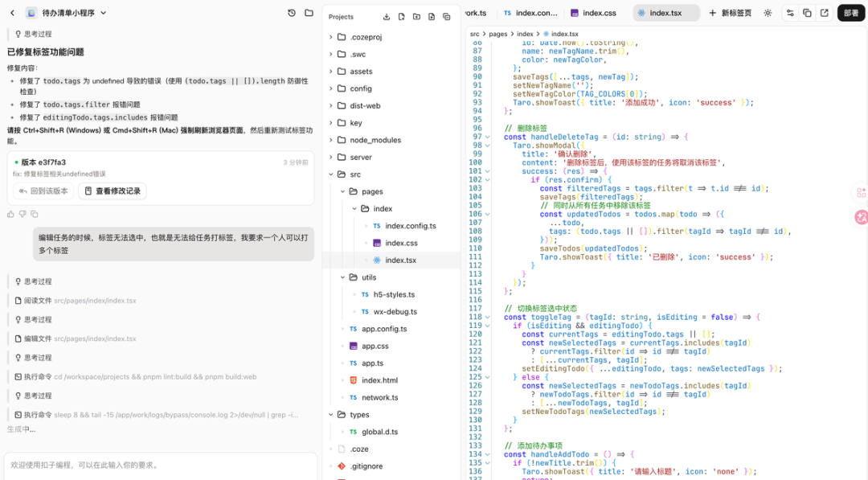The width and height of the screenshot is (868, 480).
Task: Go back using the left arrow
Action: coord(12,13)
